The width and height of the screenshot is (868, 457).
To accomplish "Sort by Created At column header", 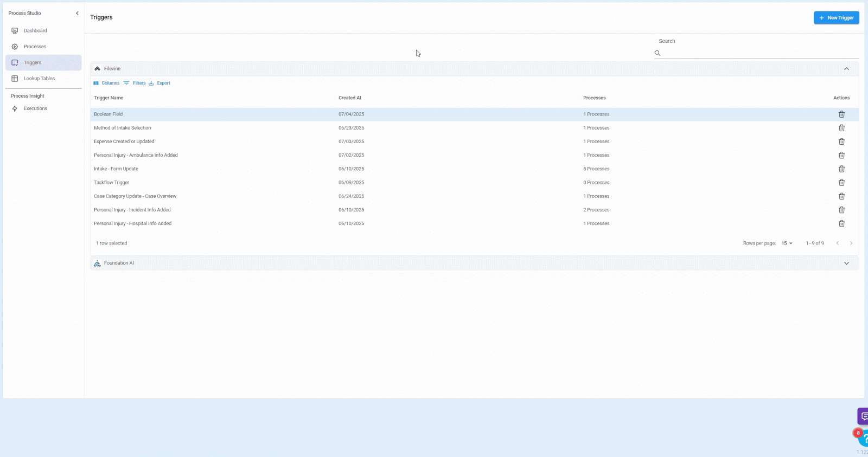I will [x=350, y=98].
